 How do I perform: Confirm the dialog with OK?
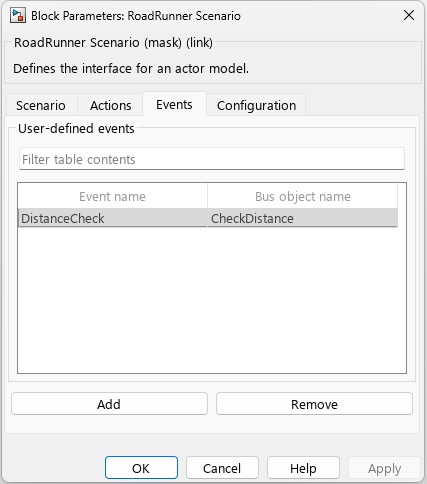pyautogui.click(x=141, y=468)
